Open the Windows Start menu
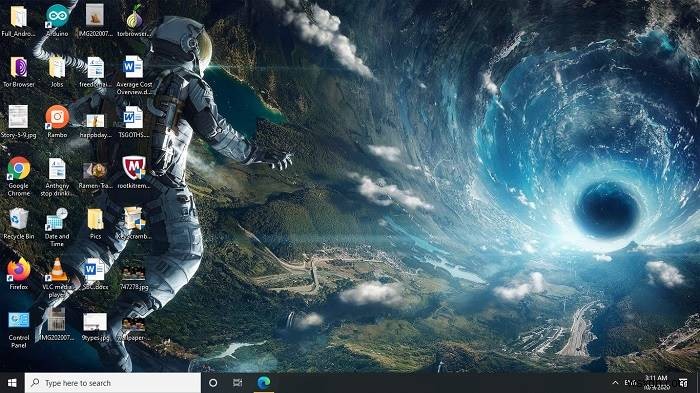 click(12, 383)
